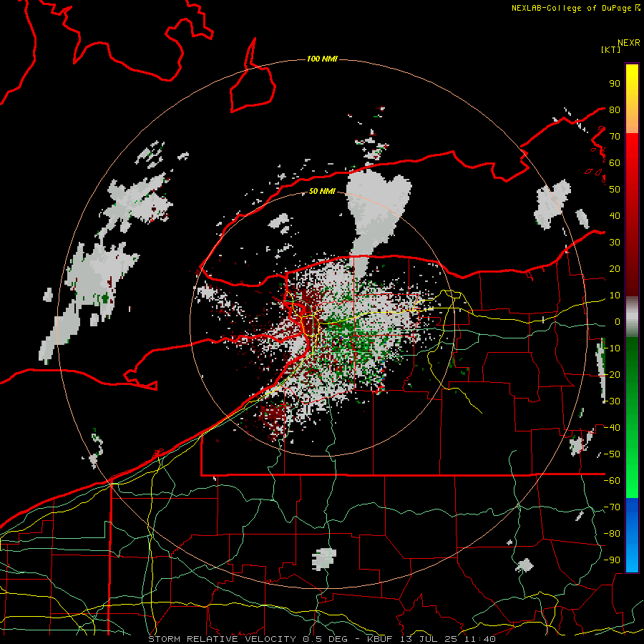644x644 pixels.
Task: Click the 50 NMI range ring label
Action: coord(322,191)
